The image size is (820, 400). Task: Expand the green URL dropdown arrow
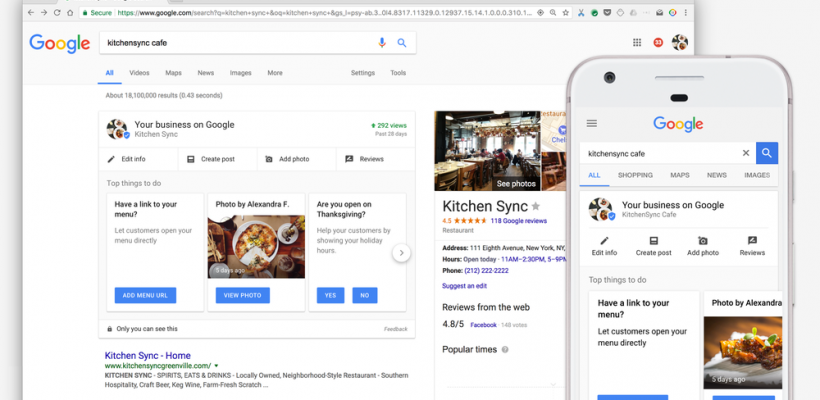[x=216, y=367]
